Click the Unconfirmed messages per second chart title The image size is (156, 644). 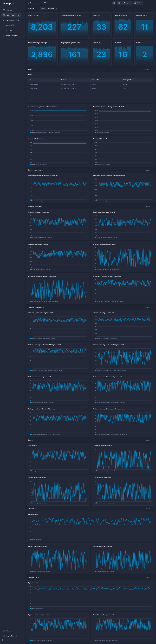[x=105, y=244]
